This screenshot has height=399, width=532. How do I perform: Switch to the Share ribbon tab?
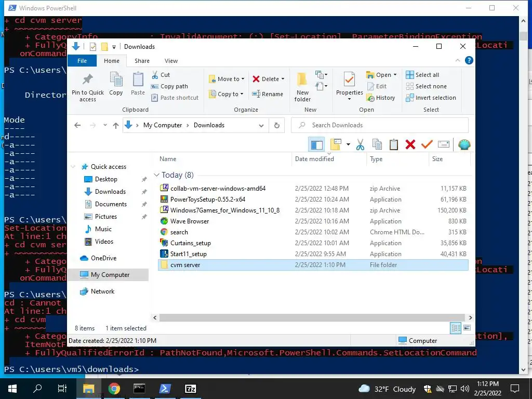point(142,61)
